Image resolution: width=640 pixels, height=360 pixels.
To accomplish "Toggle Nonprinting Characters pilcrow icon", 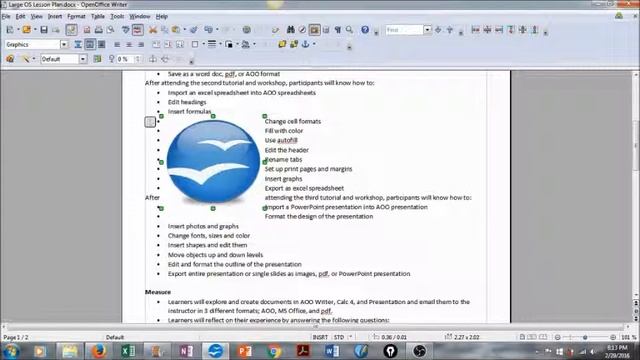I will pyautogui.click(x=338, y=30).
